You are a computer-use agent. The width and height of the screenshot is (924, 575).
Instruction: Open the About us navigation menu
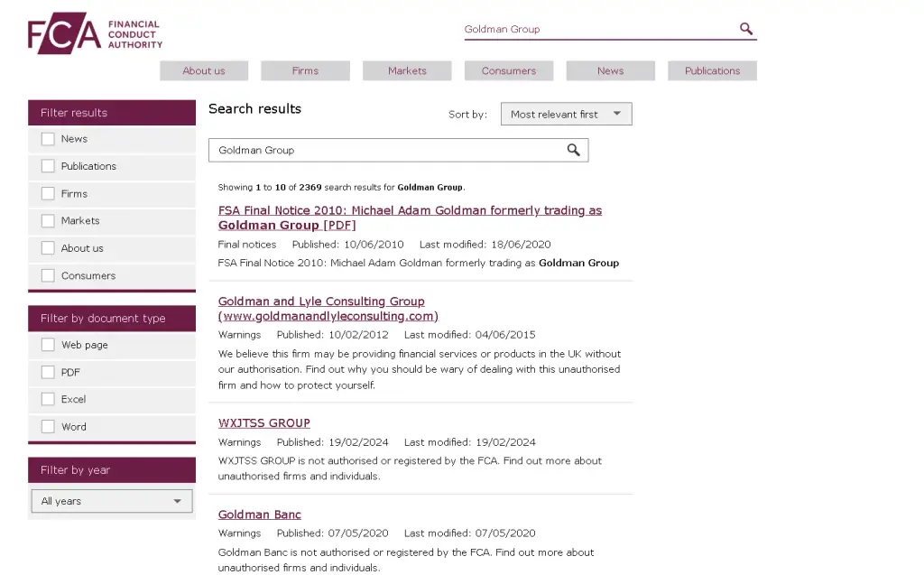click(x=204, y=70)
